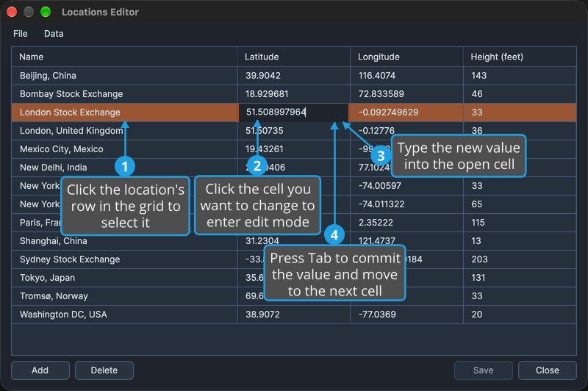Select the New Delhi, India row
This screenshot has height=391, width=588.
click(x=293, y=168)
